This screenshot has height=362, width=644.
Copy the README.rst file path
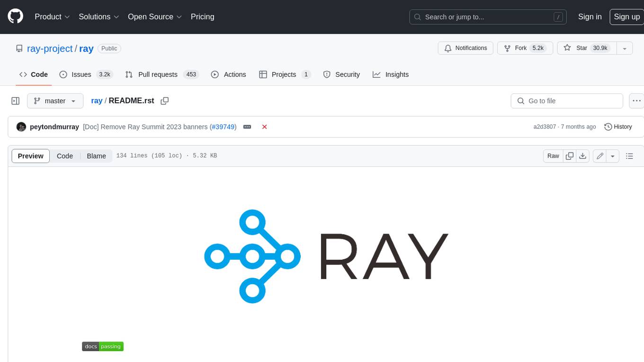click(x=165, y=101)
